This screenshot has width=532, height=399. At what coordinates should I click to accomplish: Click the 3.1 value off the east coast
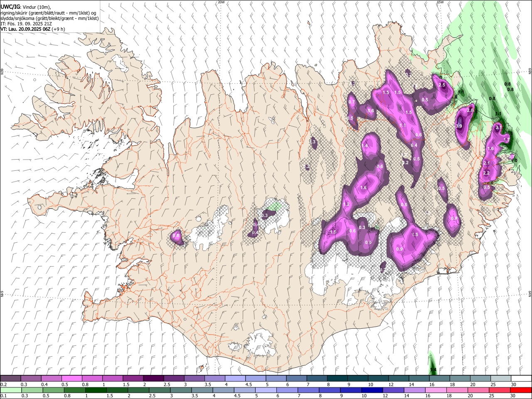coord(499,127)
